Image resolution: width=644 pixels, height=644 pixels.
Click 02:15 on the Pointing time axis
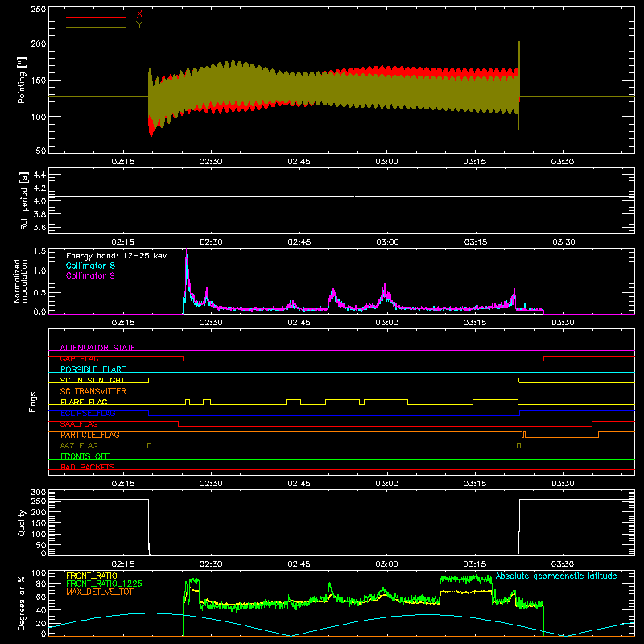[x=123, y=162]
